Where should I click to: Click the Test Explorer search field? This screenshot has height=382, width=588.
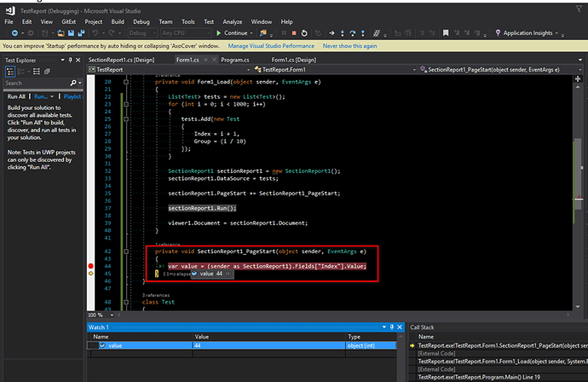[37, 83]
